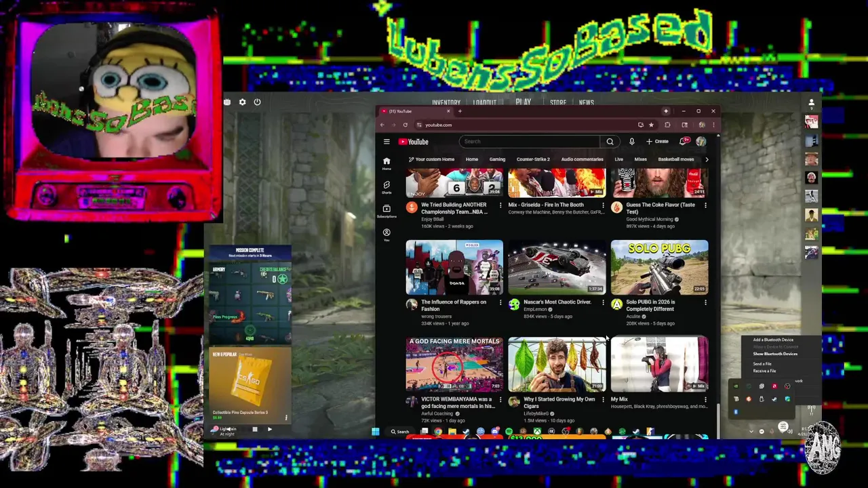The width and height of the screenshot is (868, 488).
Task: Click the Bluetooth icon in the tray overflow
Action: 736,412
